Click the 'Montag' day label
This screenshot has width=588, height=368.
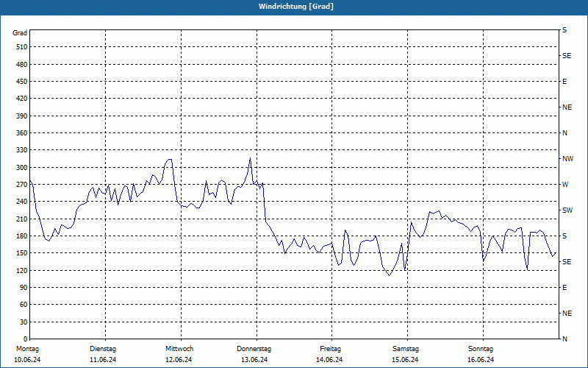pos(27,349)
